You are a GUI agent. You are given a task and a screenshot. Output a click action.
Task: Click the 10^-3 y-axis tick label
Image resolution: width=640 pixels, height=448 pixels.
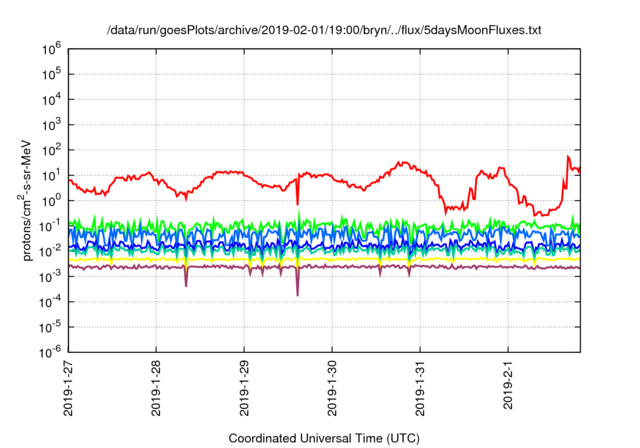click(50, 277)
